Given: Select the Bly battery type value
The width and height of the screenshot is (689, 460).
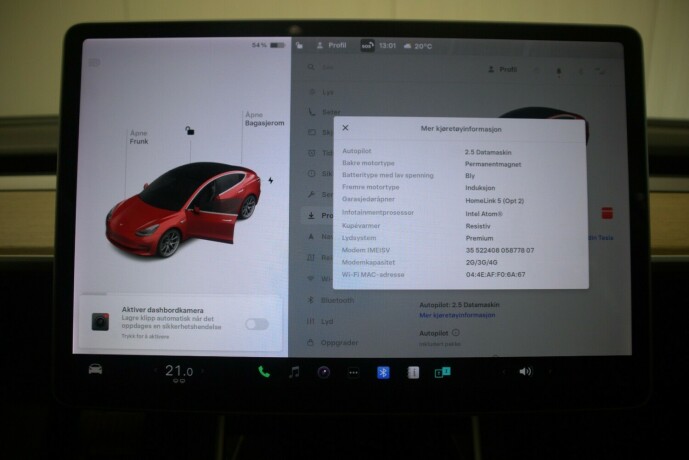Looking at the screenshot, I should pos(470,176).
